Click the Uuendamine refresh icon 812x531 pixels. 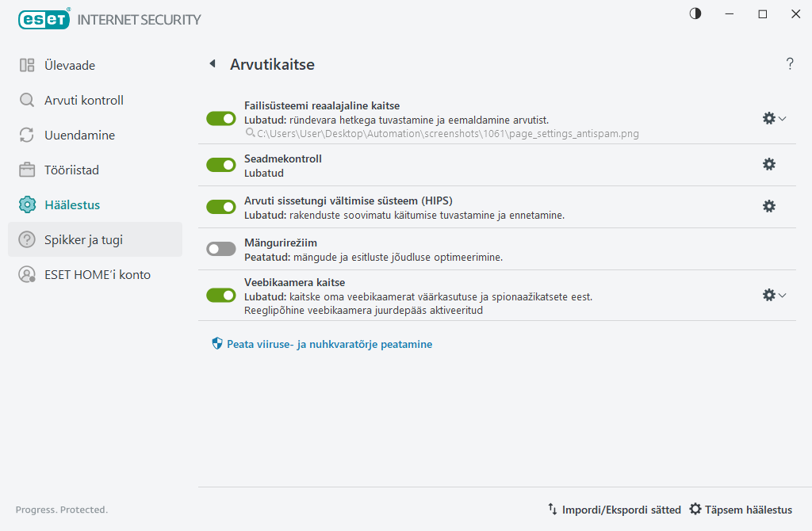tap(27, 136)
